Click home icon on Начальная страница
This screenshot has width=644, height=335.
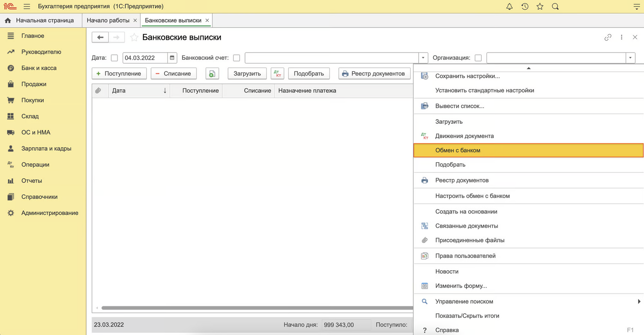(8, 20)
